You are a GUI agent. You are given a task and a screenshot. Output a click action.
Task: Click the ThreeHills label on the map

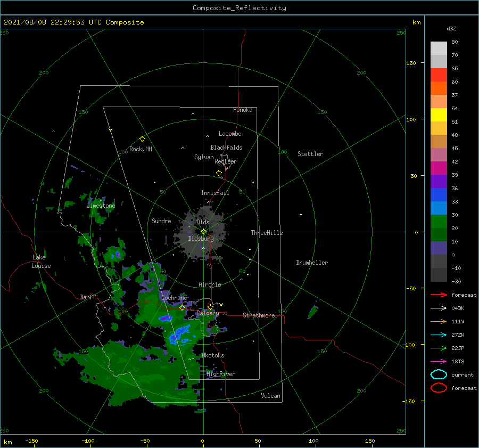(x=267, y=233)
